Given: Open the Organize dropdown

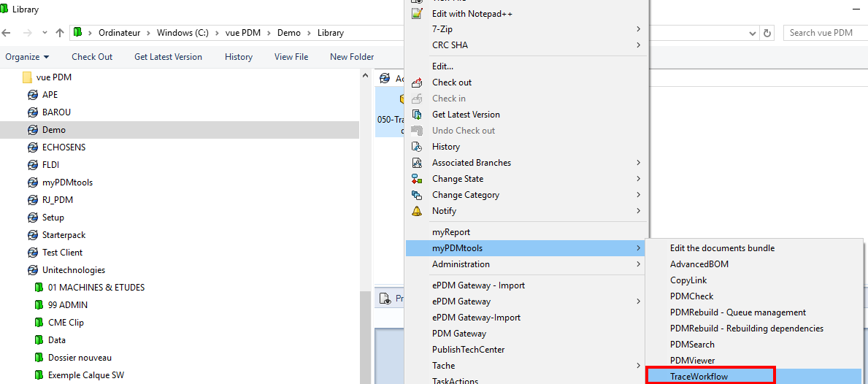Looking at the screenshot, I should (x=27, y=57).
